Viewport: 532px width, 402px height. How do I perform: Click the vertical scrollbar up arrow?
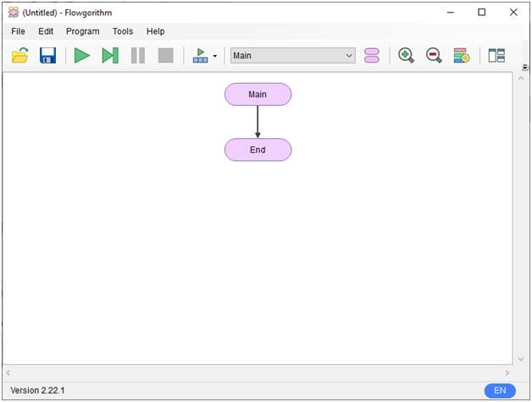[521, 79]
